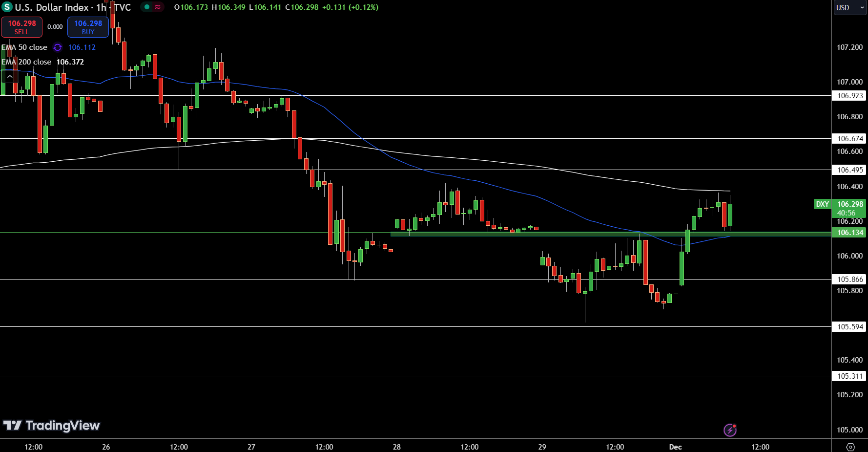Click the EMA 50 refresh-arrows icon
The height and width of the screenshot is (452, 868).
click(58, 47)
